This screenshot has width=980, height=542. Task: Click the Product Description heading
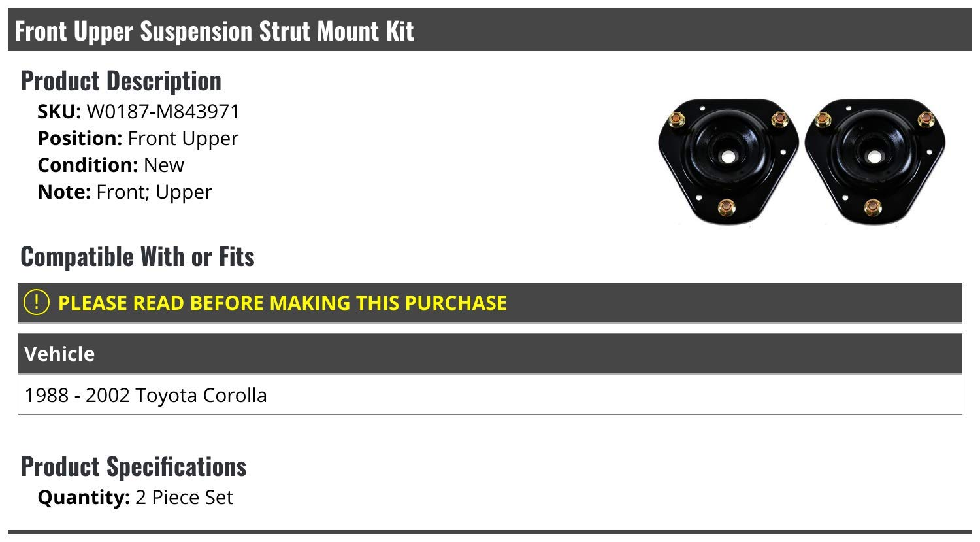click(121, 81)
